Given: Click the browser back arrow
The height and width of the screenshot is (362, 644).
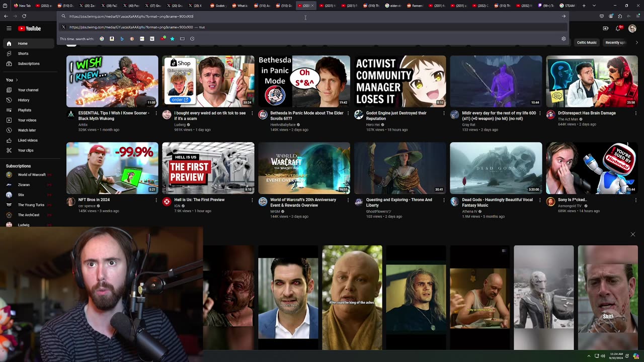Looking at the screenshot, I should (6, 16).
